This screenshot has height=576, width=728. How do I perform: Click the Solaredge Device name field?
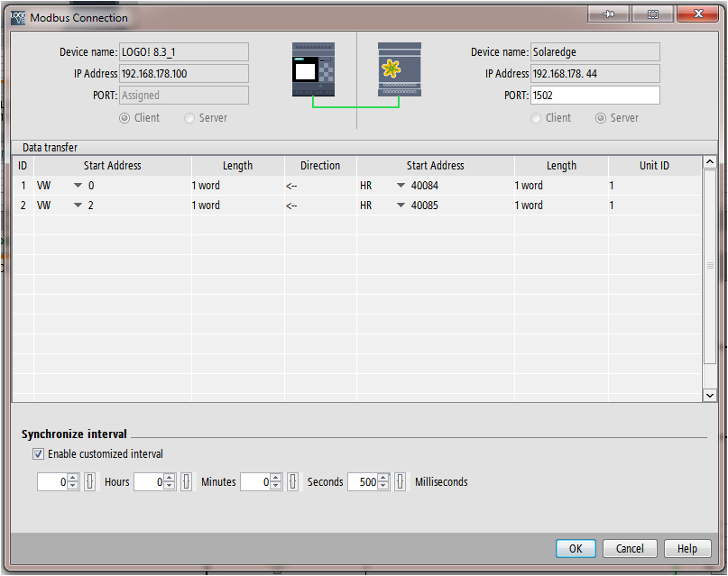595,52
